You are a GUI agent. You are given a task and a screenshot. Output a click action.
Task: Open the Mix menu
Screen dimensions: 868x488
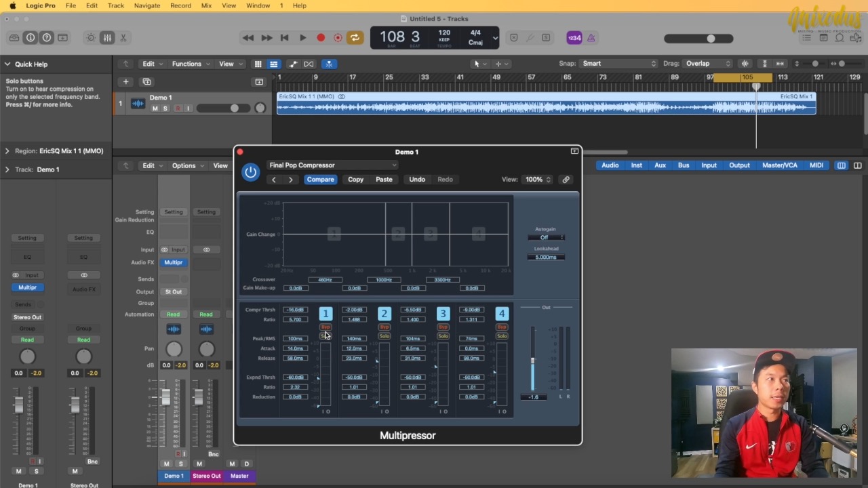[207, 5]
